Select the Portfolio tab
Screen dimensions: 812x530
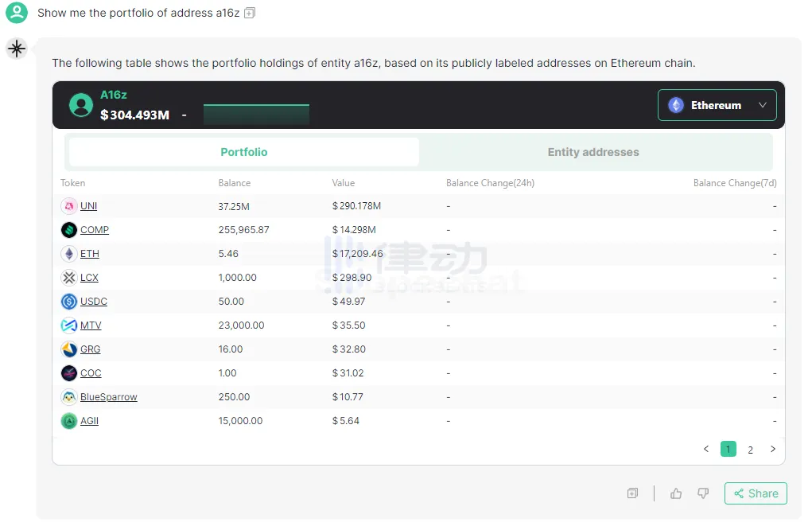pos(244,152)
